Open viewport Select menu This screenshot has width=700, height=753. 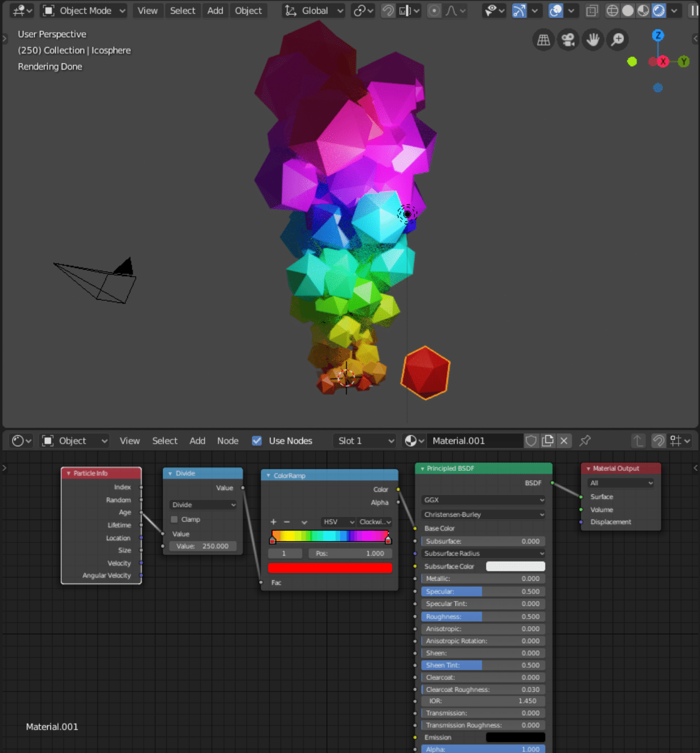[182, 10]
